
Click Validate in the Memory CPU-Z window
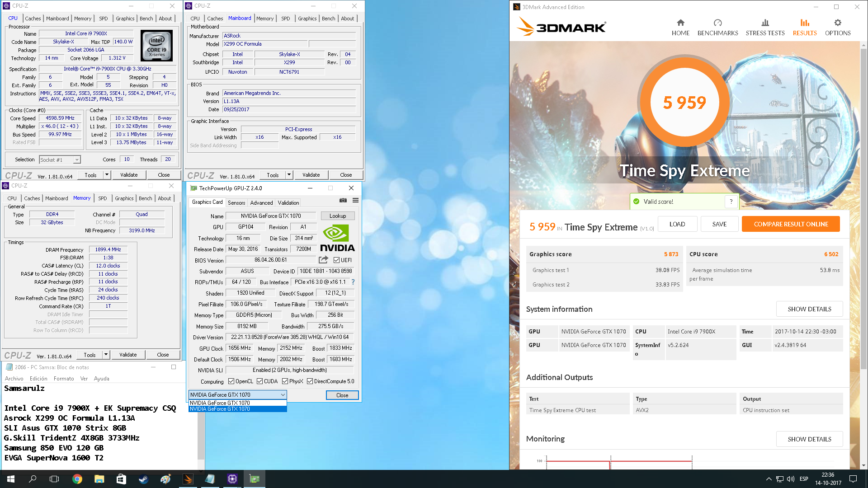[128, 355]
